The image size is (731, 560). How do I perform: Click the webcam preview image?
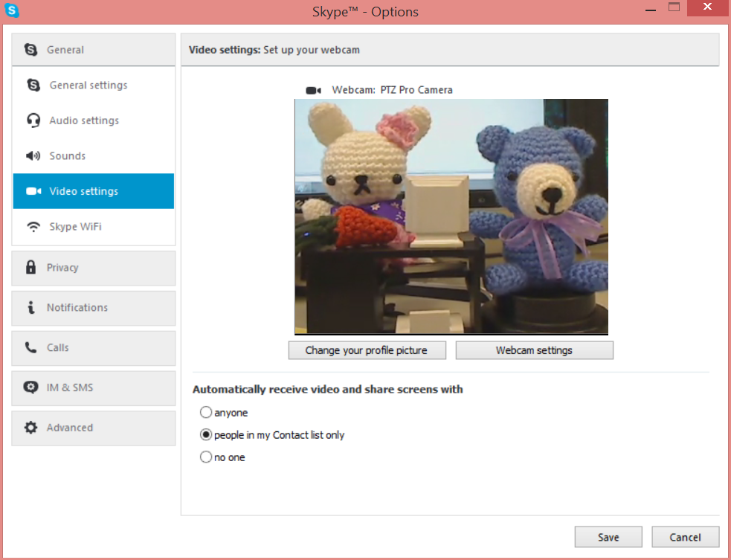tap(451, 217)
